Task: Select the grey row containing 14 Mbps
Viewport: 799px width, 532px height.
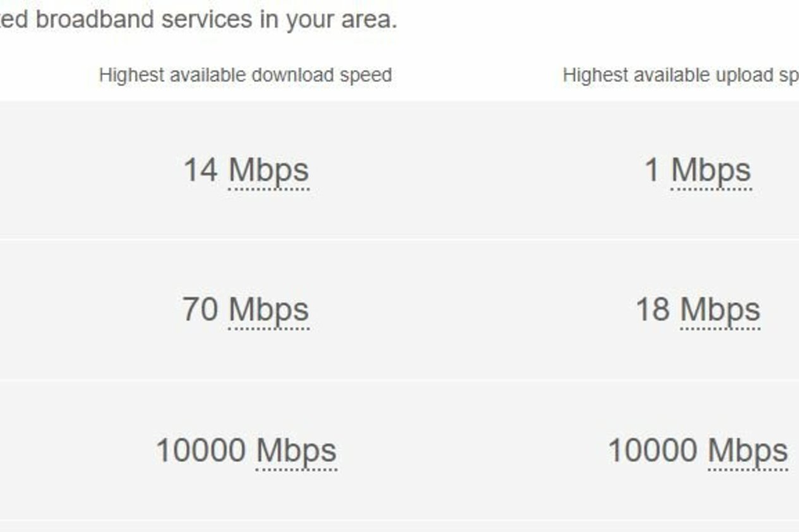Action: coord(399,170)
